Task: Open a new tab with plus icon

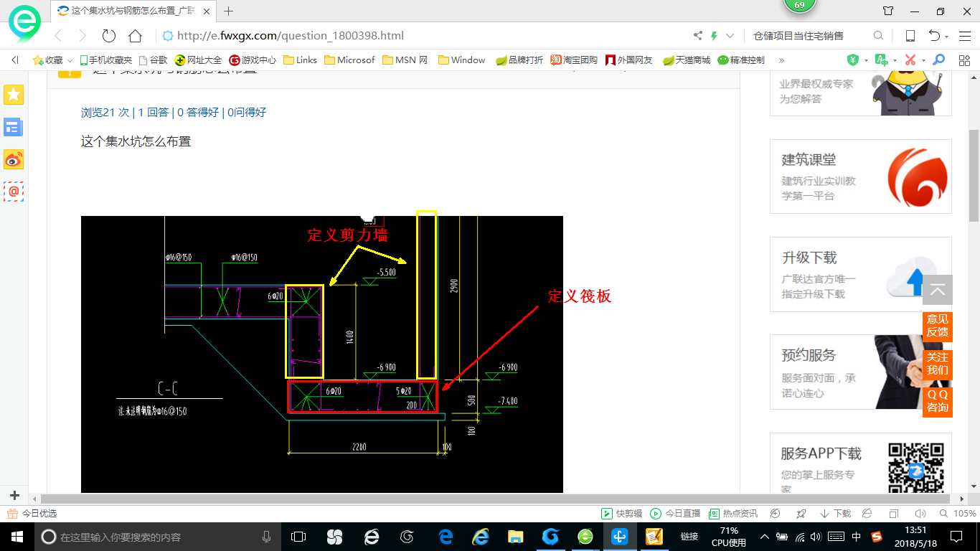Action: coord(229,11)
